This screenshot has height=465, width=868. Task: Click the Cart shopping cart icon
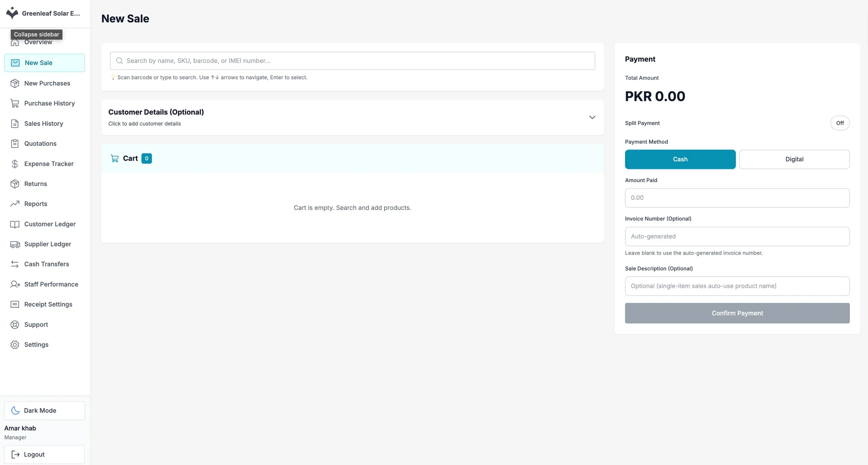click(115, 158)
